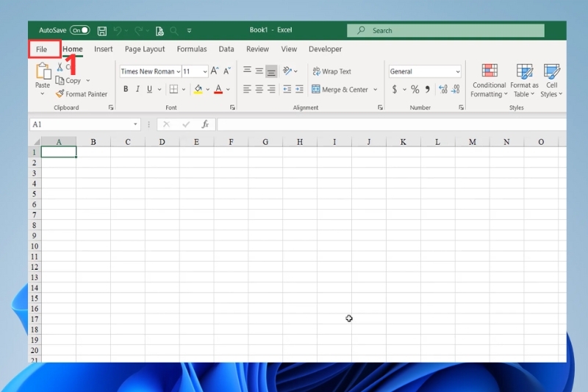Viewport: 588px width, 392px height.
Task: Click the Cut scissors icon
Action: [x=60, y=67]
